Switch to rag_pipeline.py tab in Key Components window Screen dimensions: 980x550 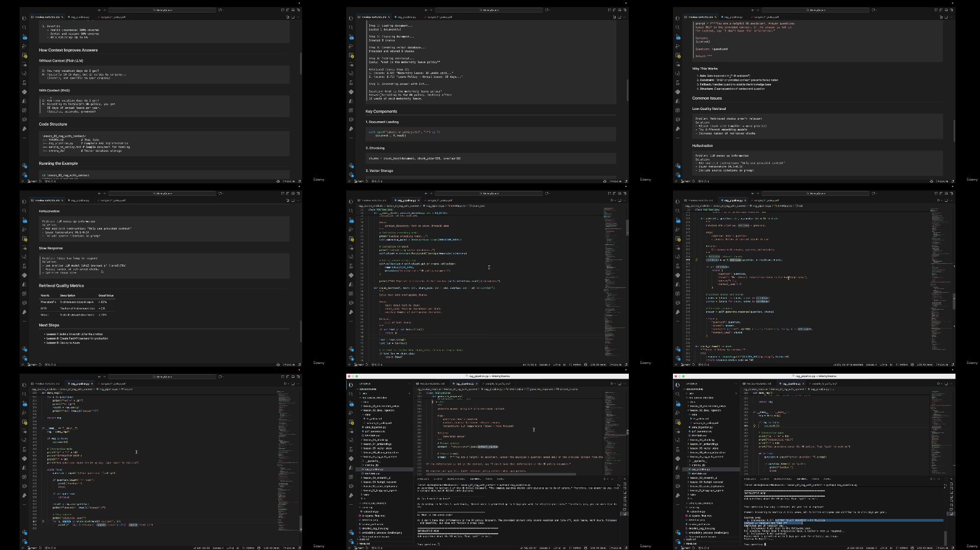(406, 17)
